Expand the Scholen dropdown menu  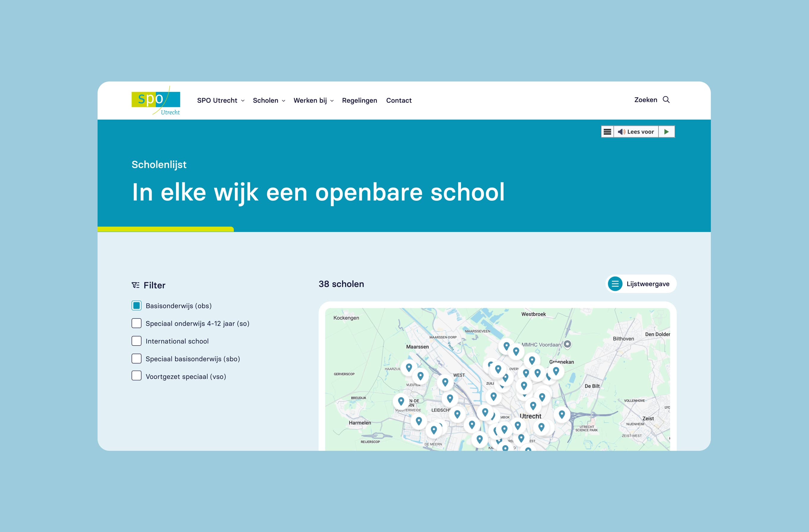[269, 100]
